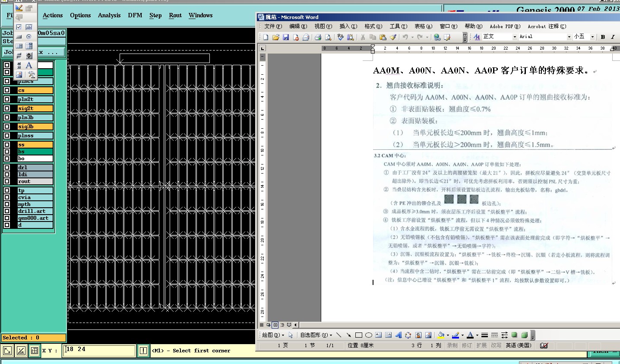Open More Controls hammer-wrench icon
620x364 pixels.
[x=31, y=74]
